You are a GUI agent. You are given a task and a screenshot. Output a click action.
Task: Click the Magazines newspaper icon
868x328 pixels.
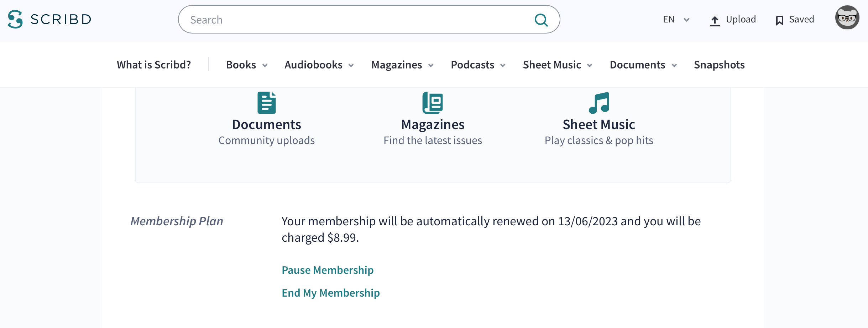click(433, 103)
